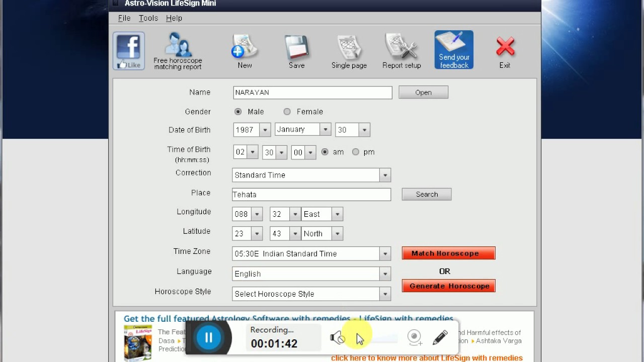This screenshot has width=644, height=362.
Task: Click Send your feedback icon
Action: pyautogui.click(x=454, y=50)
